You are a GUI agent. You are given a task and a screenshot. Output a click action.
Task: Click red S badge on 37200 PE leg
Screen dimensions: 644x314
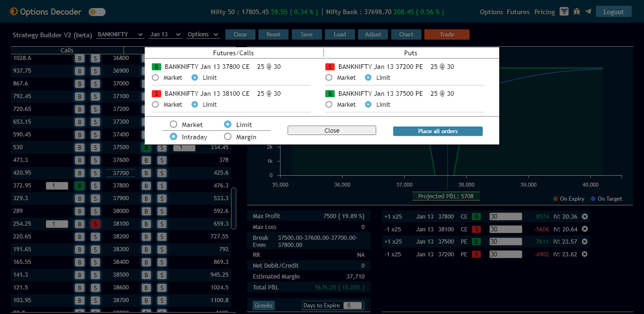click(477, 255)
